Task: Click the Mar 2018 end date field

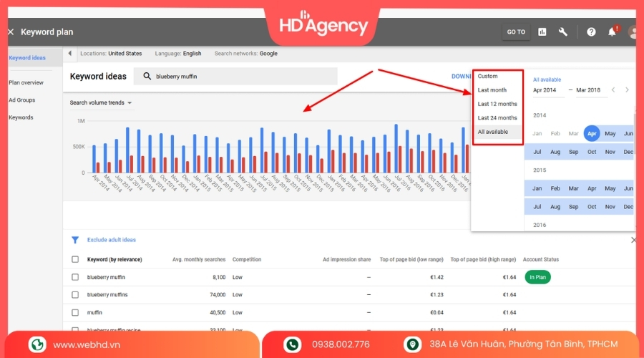Action: 592,90
